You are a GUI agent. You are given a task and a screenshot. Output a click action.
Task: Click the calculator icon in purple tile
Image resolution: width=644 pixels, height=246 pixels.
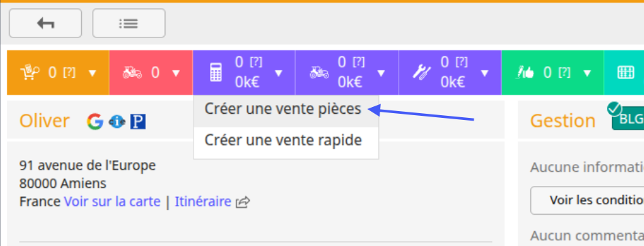pyautogui.click(x=215, y=73)
